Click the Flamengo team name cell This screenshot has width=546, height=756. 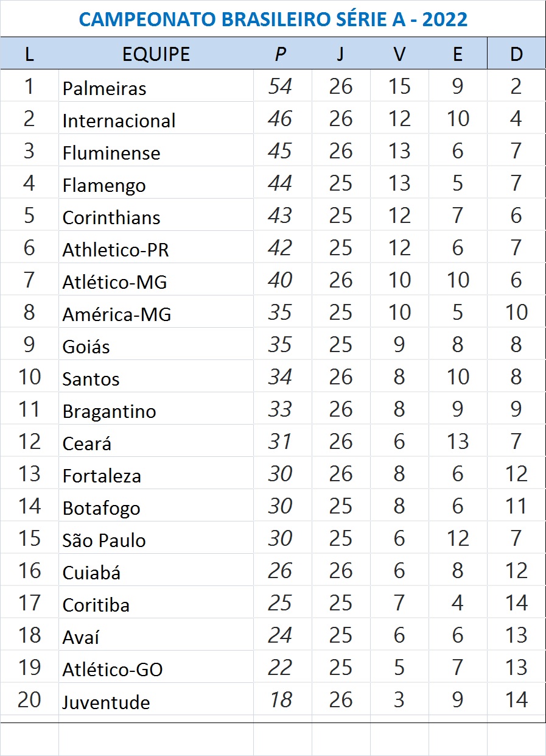[x=156, y=183]
